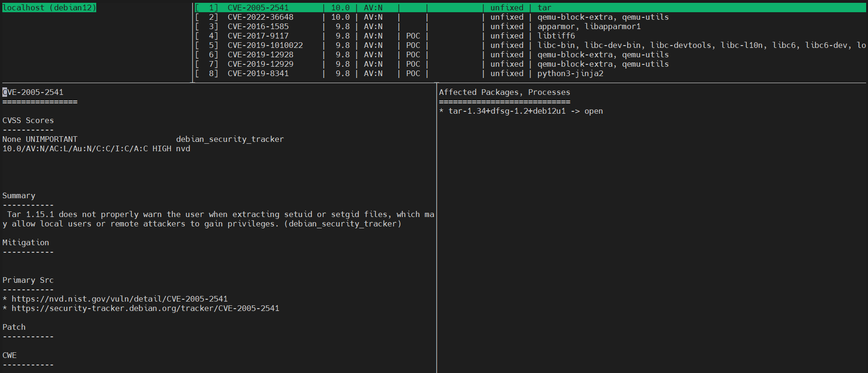Click the Mitigation section heading
The height and width of the screenshot is (373, 868).
coord(25,242)
